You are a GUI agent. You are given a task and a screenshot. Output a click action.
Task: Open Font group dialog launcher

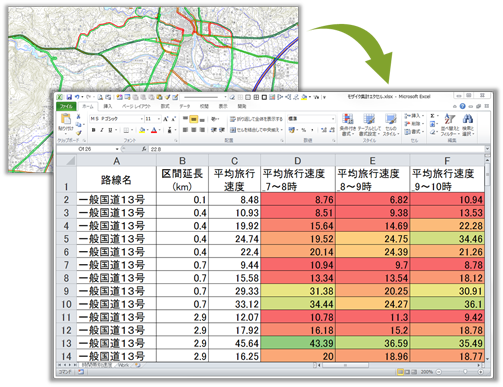coord(176,140)
